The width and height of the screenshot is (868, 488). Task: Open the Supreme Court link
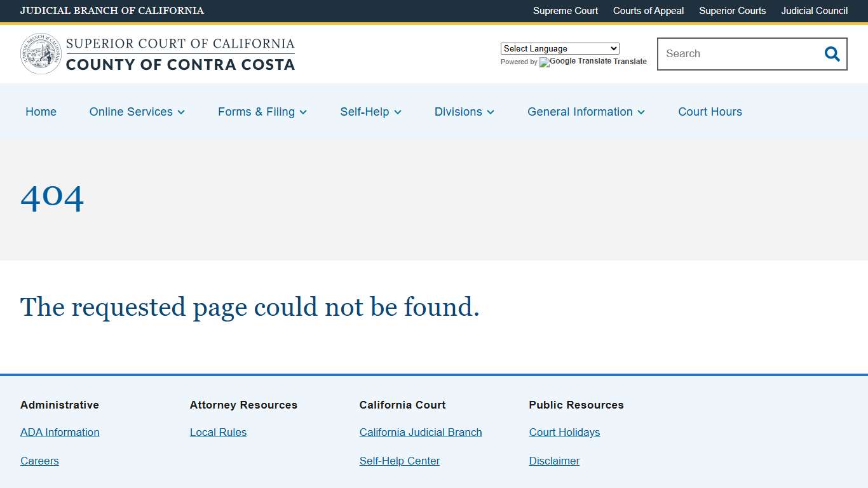[565, 11]
